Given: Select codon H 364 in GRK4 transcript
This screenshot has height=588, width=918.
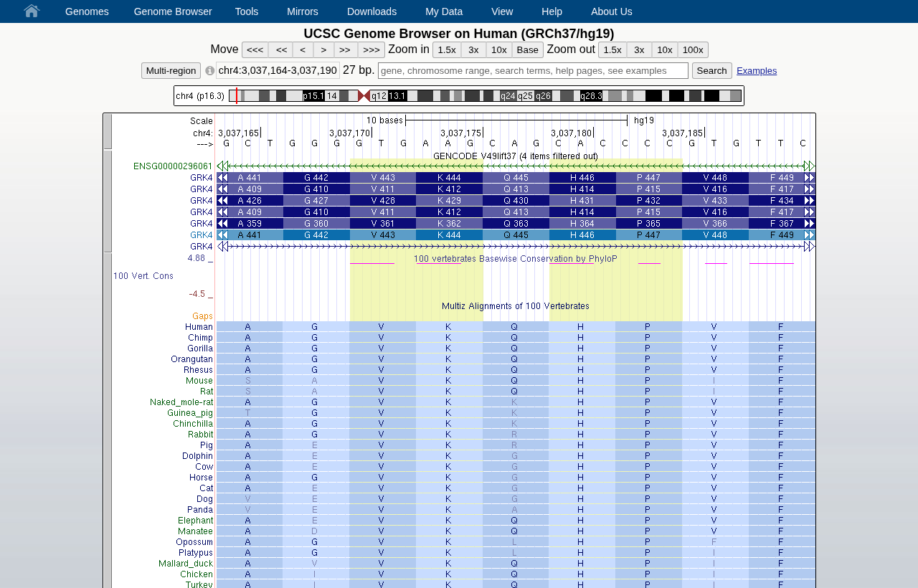Looking at the screenshot, I should point(582,224).
